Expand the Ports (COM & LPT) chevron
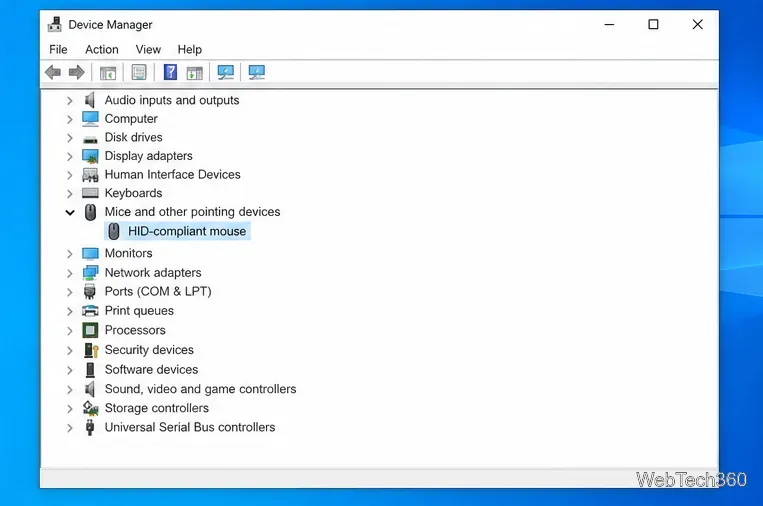Screen dimensions: 763x506 [70, 292]
